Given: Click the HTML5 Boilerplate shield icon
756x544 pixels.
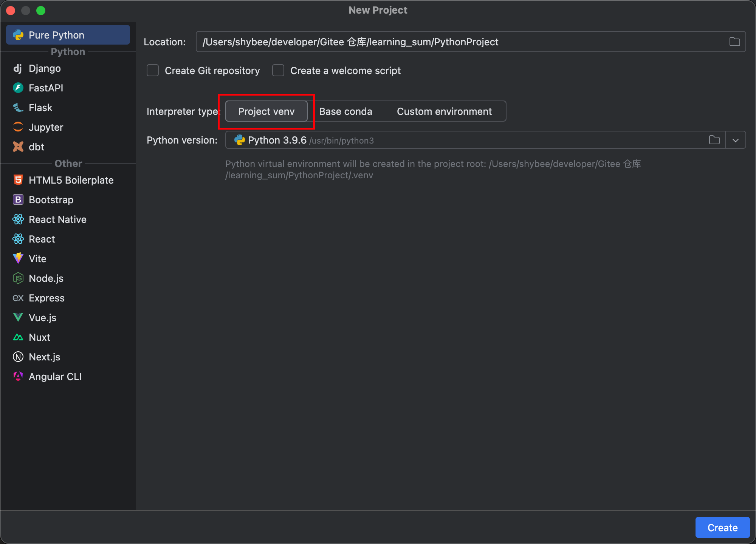Looking at the screenshot, I should point(18,180).
